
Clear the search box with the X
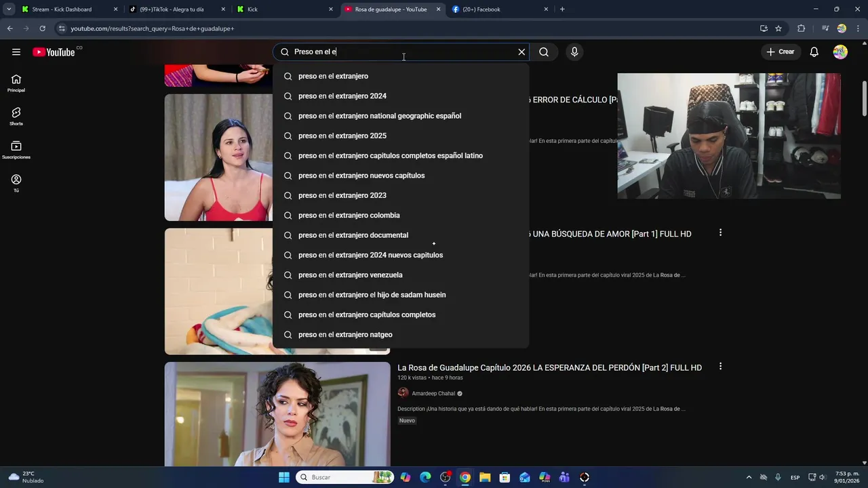click(521, 52)
